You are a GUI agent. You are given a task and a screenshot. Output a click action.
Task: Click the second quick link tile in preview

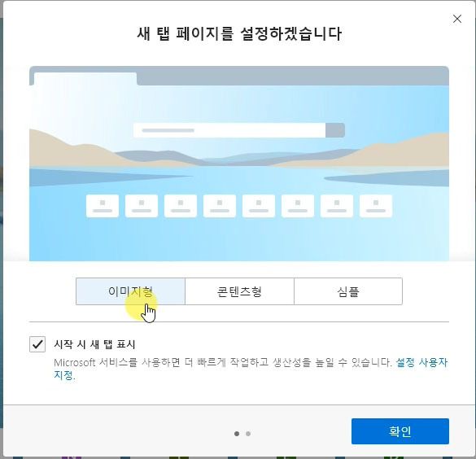pos(142,206)
